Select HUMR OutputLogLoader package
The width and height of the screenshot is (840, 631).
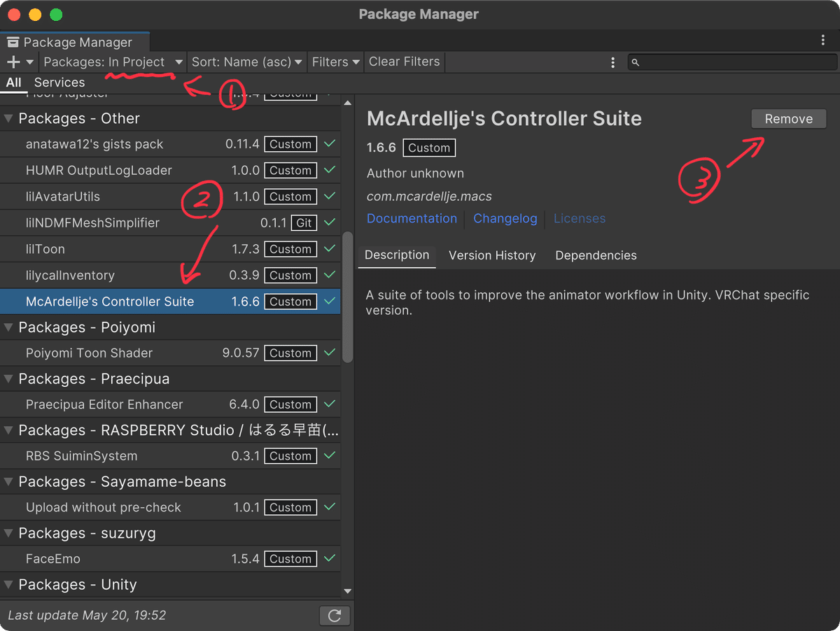coord(170,170)
